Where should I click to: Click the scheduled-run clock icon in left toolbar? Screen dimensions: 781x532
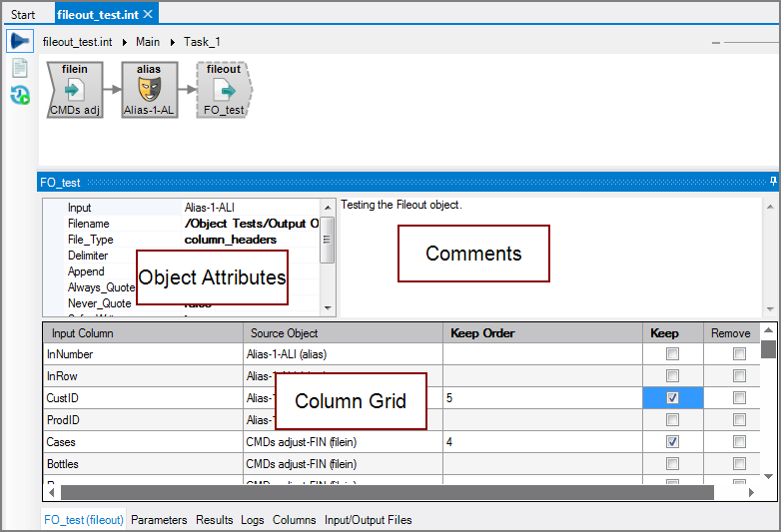pos(20,96)
